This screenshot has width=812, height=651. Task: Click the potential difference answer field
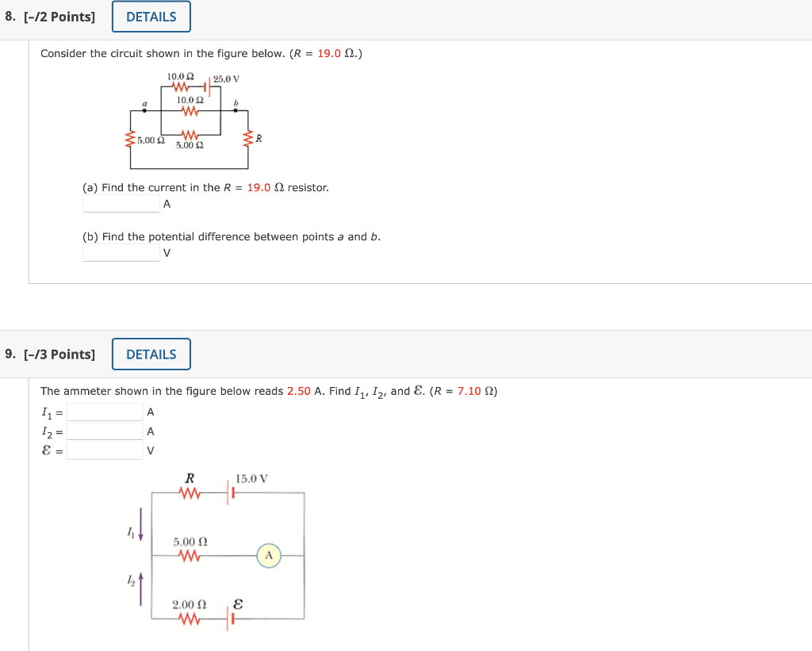pyautogui.click(x=121, y=253)
